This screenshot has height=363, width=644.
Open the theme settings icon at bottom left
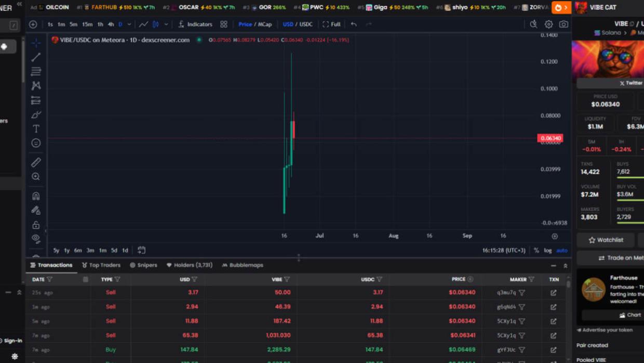[x=15, y=357]
